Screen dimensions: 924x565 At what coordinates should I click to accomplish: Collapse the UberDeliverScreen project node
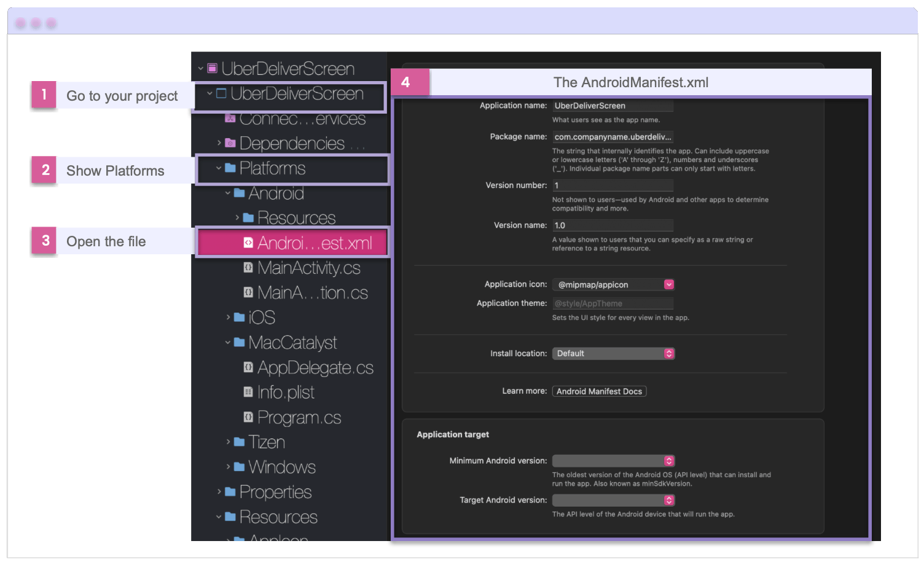209,93
